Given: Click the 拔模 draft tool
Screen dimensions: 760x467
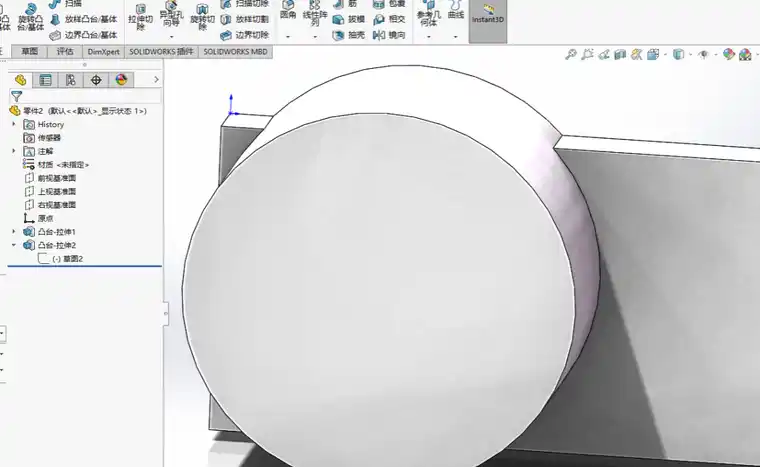Looking at the screenshot, I should (349, 19).
